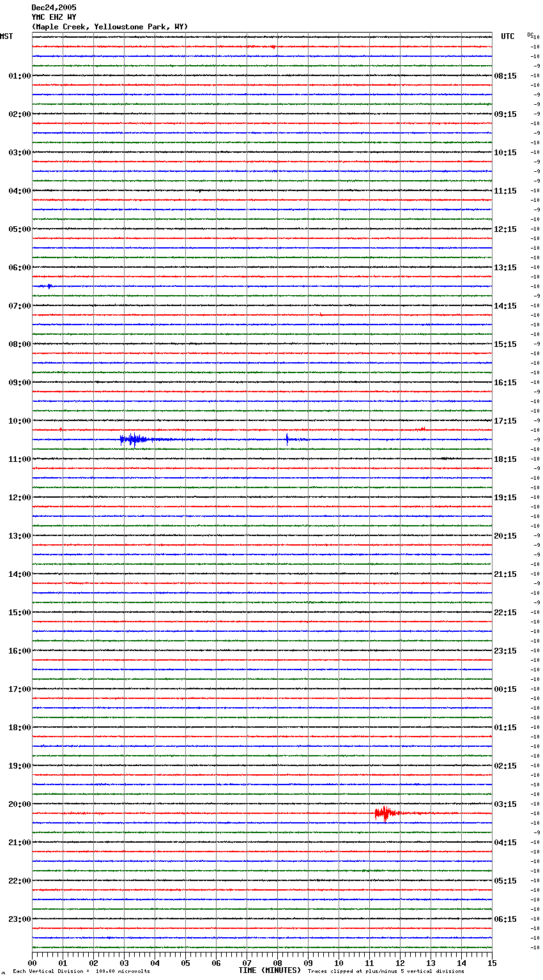543x980 pixels.
Task: Click the large blue seismic event on the 10:30 trace
Action: click(x=134, y=440)
